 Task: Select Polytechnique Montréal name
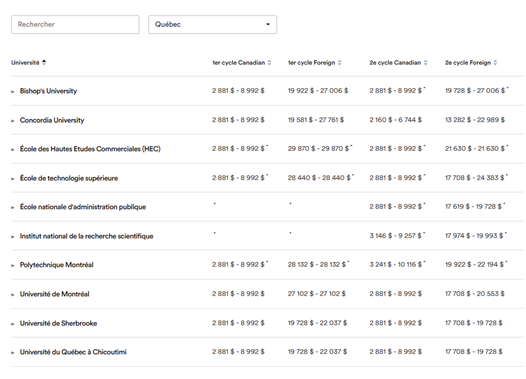[x=57, y=265]
